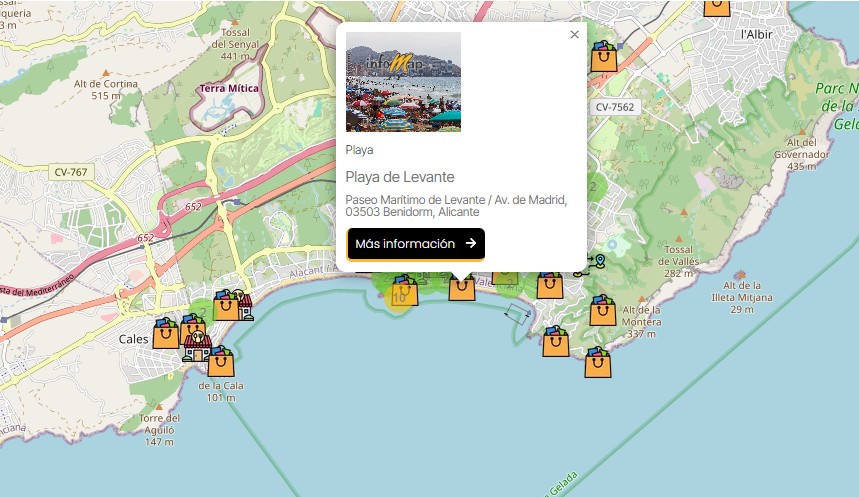Viewport: 859px width, 497px height.
Task: Close the Playa de Levante popup
Action: (x=574, y=35)
